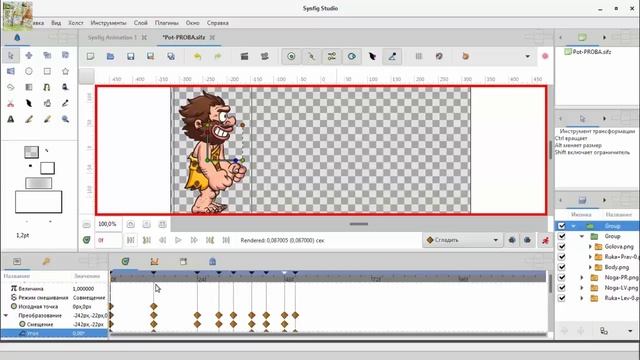640x360 pixels.
Task: Toggle the onion skin icon
Action: (x=465, y=56)
